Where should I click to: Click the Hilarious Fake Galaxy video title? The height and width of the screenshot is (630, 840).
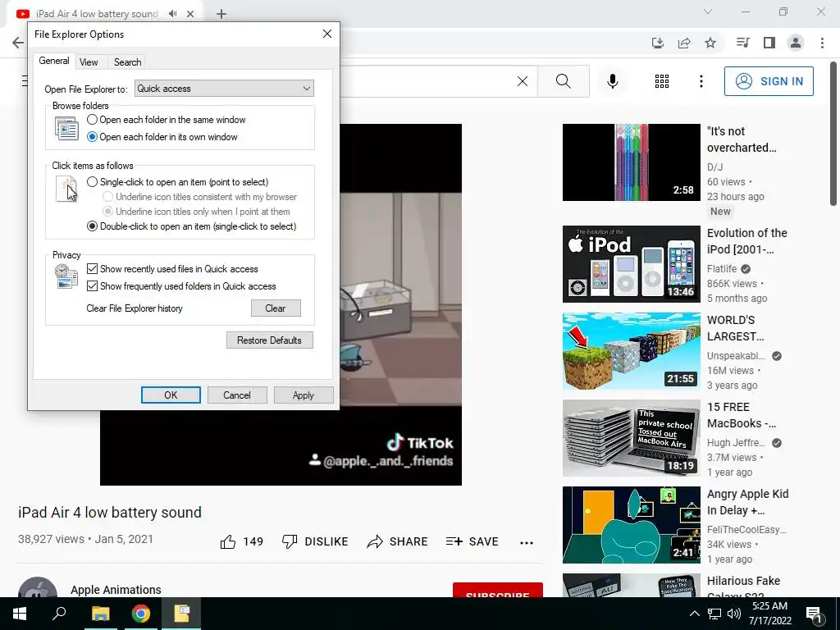click(x=743, y=587)
